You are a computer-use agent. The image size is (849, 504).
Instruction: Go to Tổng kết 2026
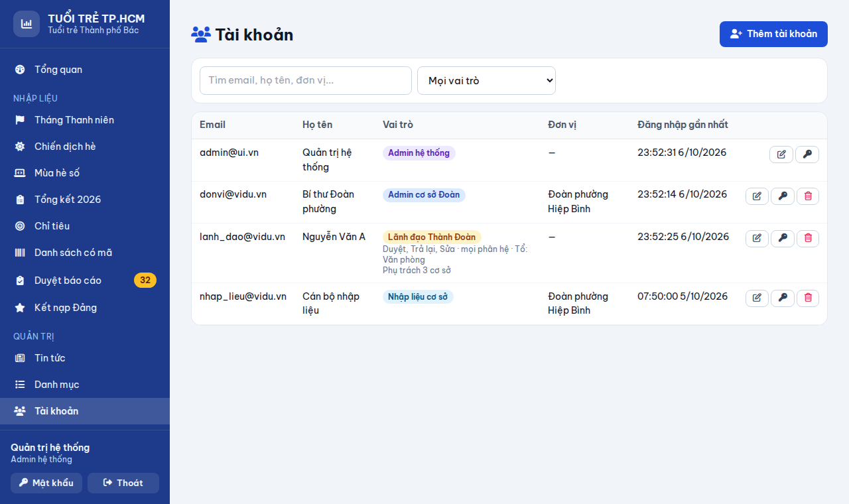(85, 200)
